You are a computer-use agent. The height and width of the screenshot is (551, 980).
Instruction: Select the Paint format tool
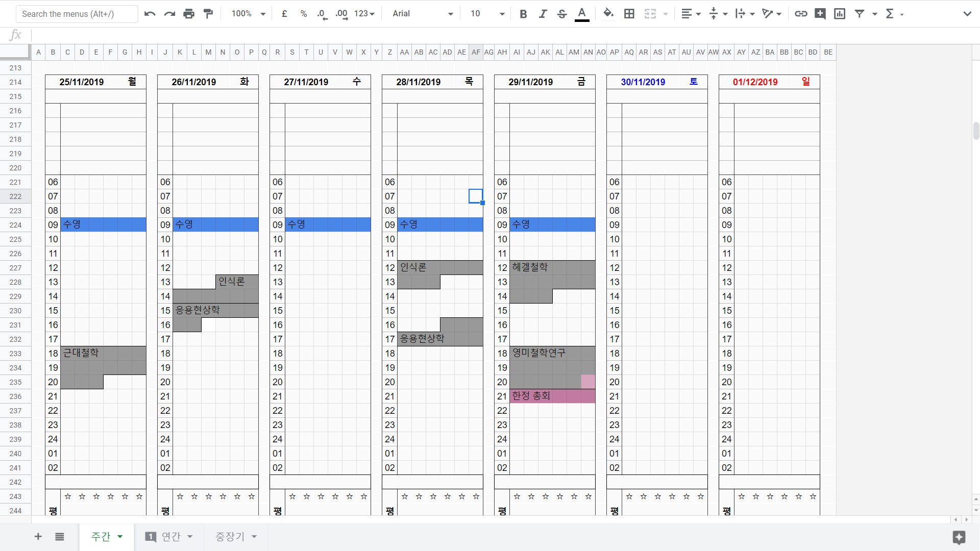(208, 14)
